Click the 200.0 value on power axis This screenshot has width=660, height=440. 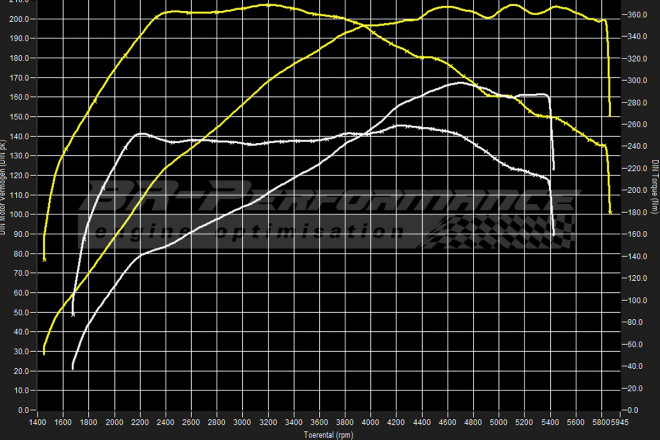(x=18, y=19)
